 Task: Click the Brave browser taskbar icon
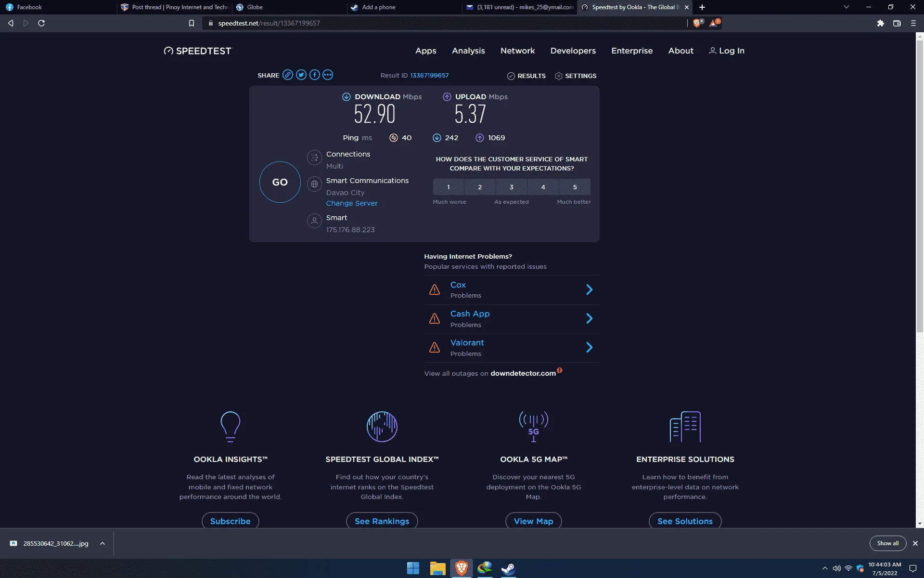pyautogui.click(x=462, y=568)
